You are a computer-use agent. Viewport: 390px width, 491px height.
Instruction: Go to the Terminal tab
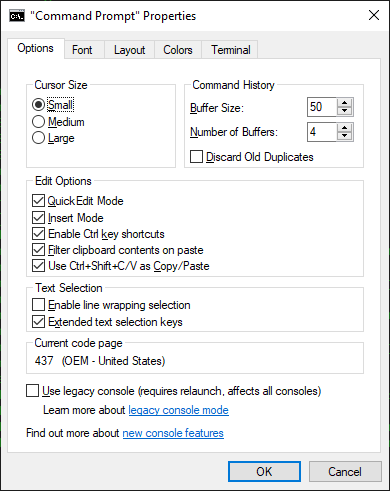tap(231, 50)
